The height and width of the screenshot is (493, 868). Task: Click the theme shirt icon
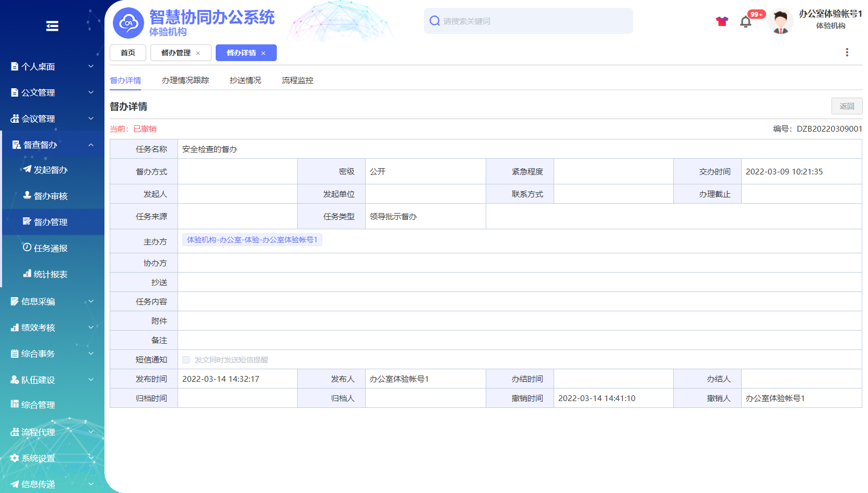coord(722,21)
